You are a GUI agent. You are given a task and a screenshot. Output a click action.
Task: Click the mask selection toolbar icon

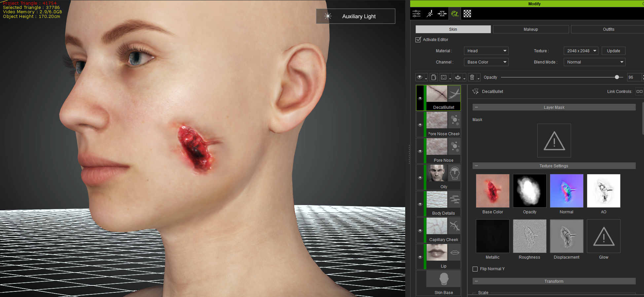(444, 77)
